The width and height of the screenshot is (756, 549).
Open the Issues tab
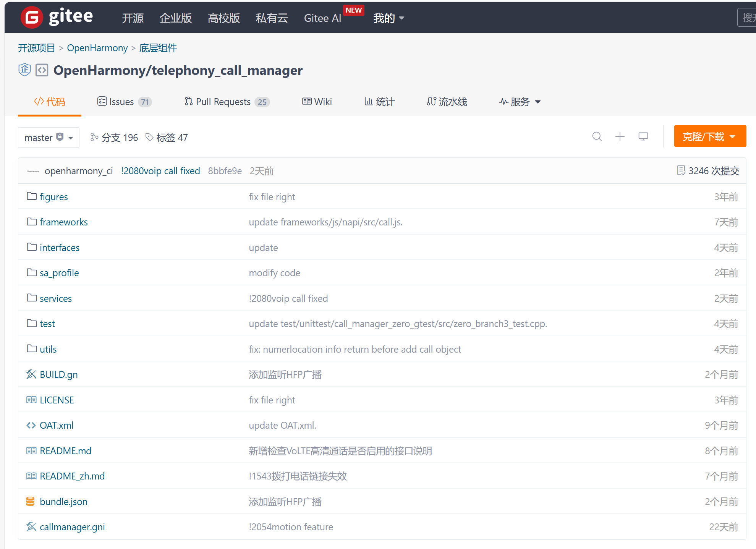click(125, 102)
